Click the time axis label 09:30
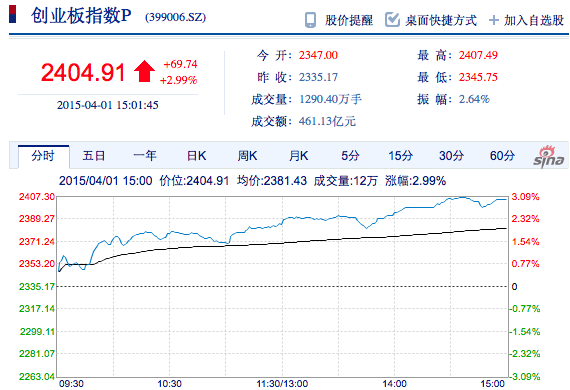 click(x=71, y=384)
